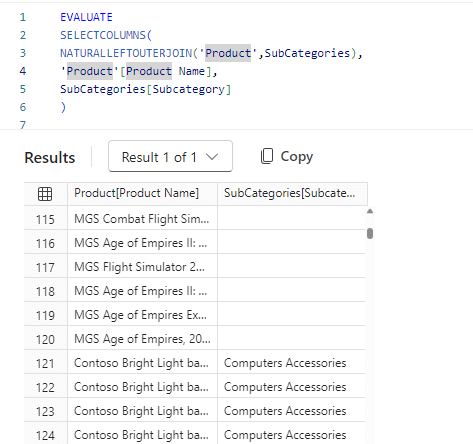Click SubCategories[Subcategory] on line 5
473x444 pixels.
pyautogui.click(x=145, y=89)
